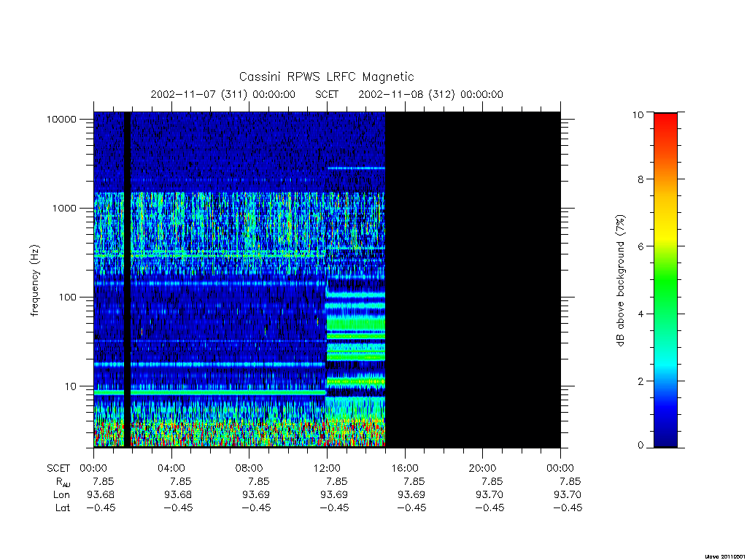Click the colorbar tick label 6
Viewport: 747px width, 560px height.
tap(640, 246)
